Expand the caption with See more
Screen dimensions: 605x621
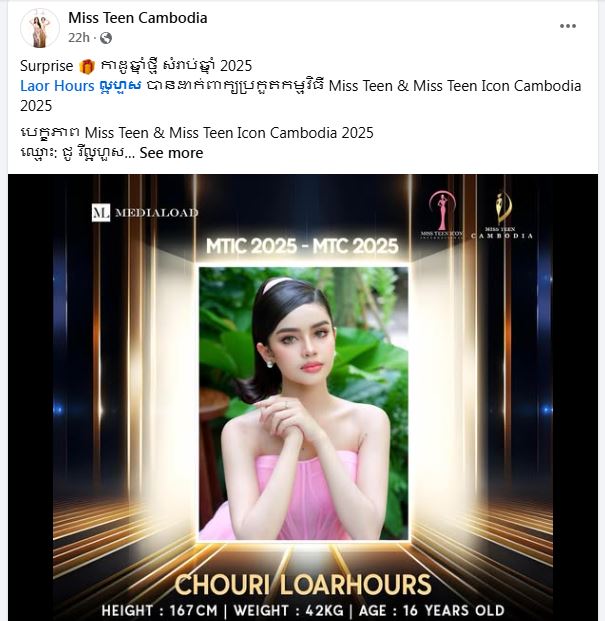[x=171, y=153]
